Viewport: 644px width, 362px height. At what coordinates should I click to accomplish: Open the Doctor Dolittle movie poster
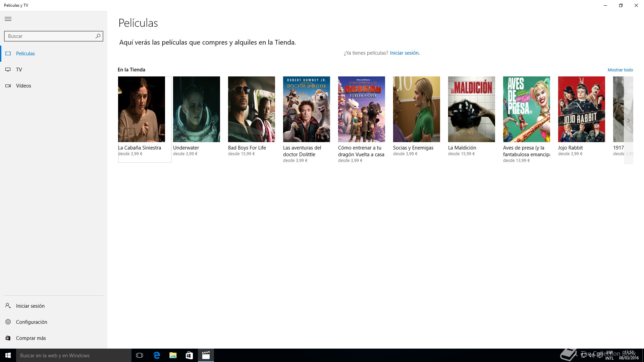(307, 109)
